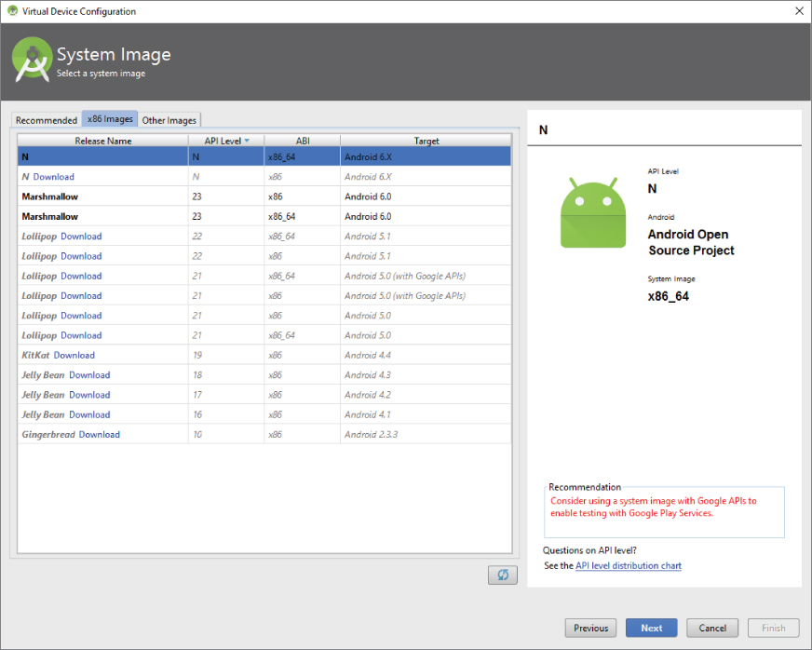
Task: Click the Previous button
Action: click(x=590, y=628)
